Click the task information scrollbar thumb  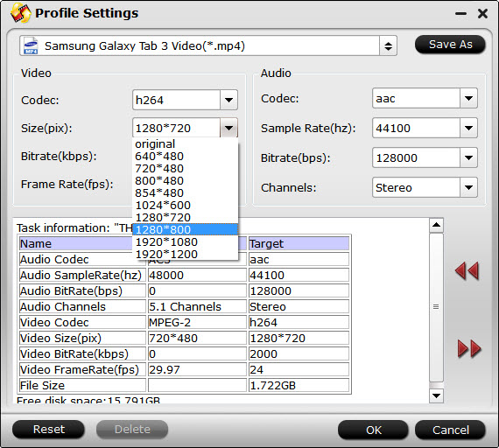point(436,307)
